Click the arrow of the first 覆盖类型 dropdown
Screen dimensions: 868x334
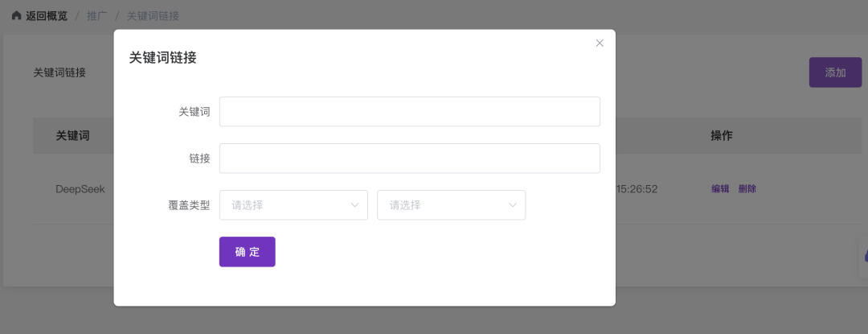tap(354, 205)
